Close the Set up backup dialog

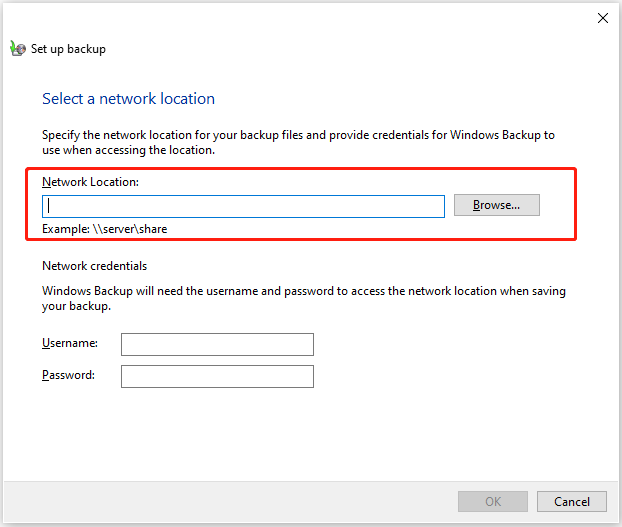pyautogui.click(x=603, y=18)
